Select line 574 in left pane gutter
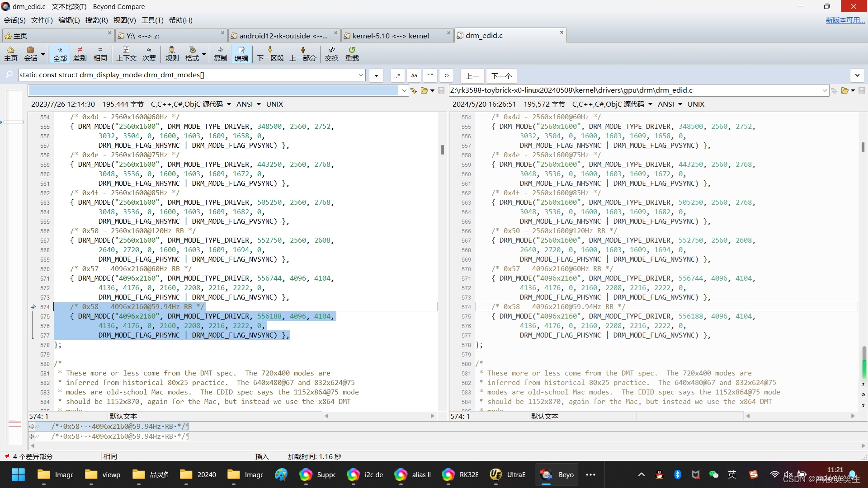 click(45, 307)
